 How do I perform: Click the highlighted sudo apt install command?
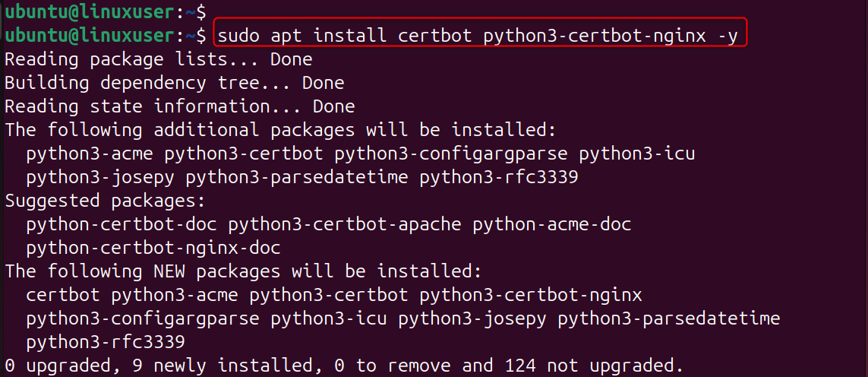click(477, 36)
